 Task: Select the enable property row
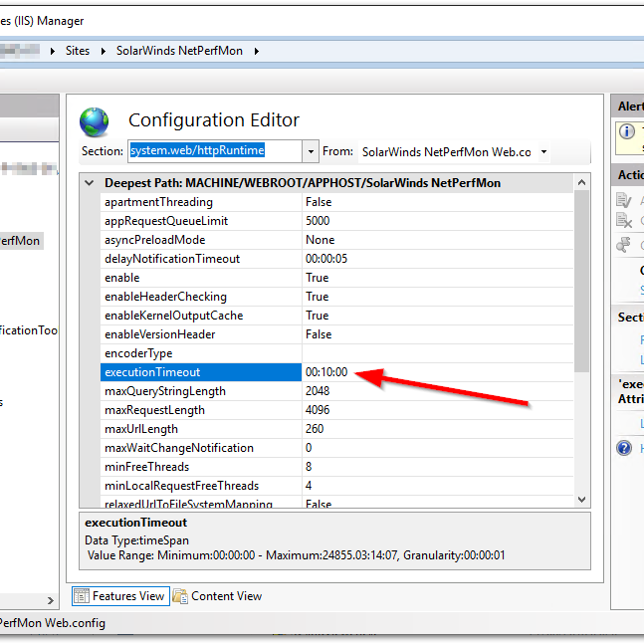pos(336,278)
